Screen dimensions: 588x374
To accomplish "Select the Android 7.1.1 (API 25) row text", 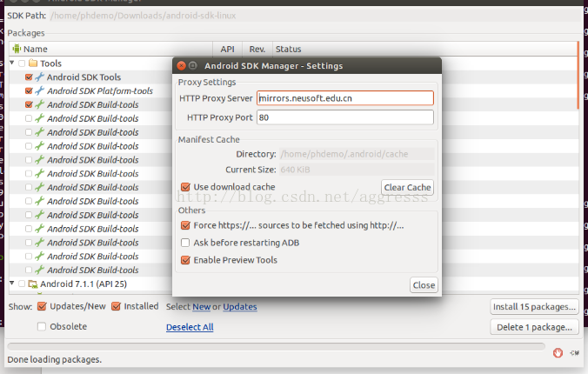I will tap(84, 284).
